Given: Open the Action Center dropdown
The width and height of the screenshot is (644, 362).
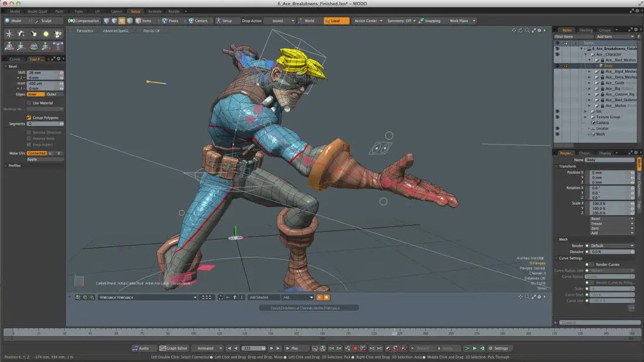Looking at the screenshot, I should click(368, 20).
